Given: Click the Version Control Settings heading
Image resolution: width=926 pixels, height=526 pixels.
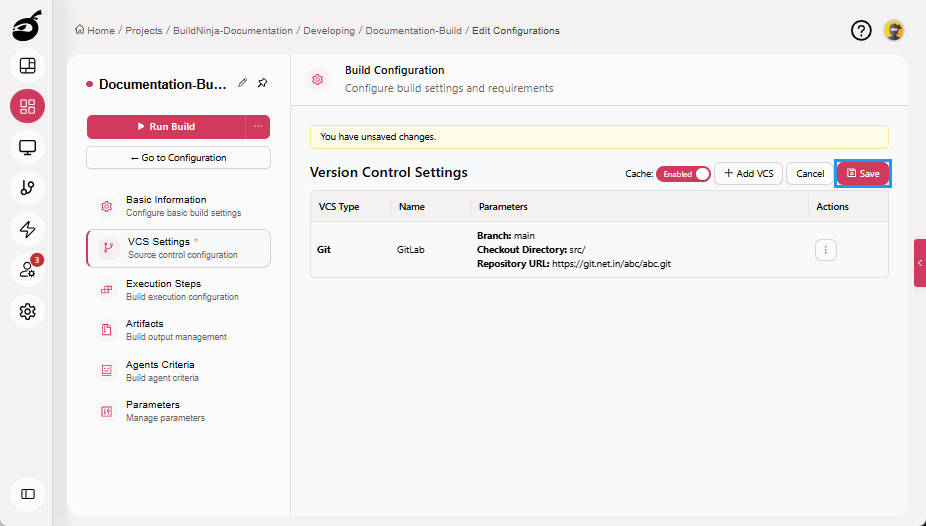Looking at the screenshot, I should [x=389, y=172].
